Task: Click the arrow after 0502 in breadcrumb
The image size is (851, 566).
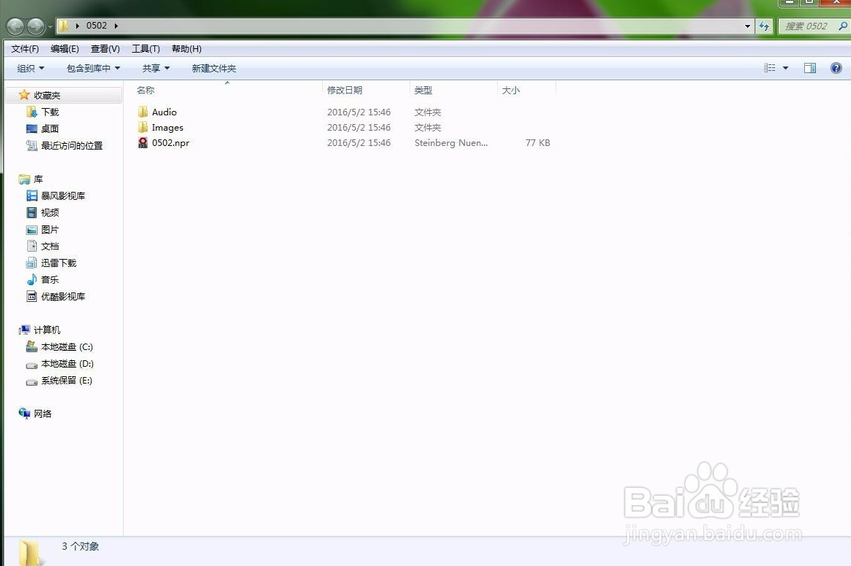Action: click(116, 26)
